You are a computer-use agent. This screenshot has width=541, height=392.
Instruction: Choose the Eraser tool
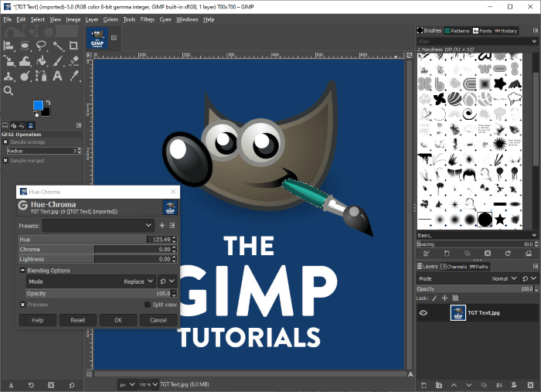coord(75,60)
